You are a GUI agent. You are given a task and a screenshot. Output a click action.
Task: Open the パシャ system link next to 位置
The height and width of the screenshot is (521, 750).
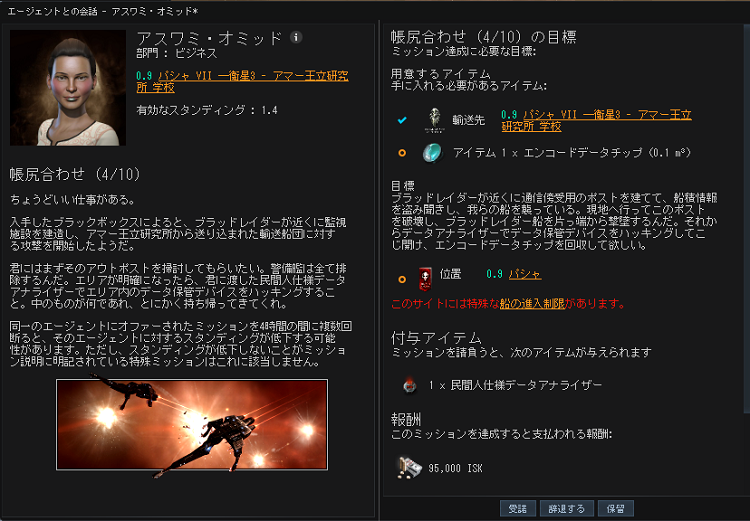coord(525,274)
